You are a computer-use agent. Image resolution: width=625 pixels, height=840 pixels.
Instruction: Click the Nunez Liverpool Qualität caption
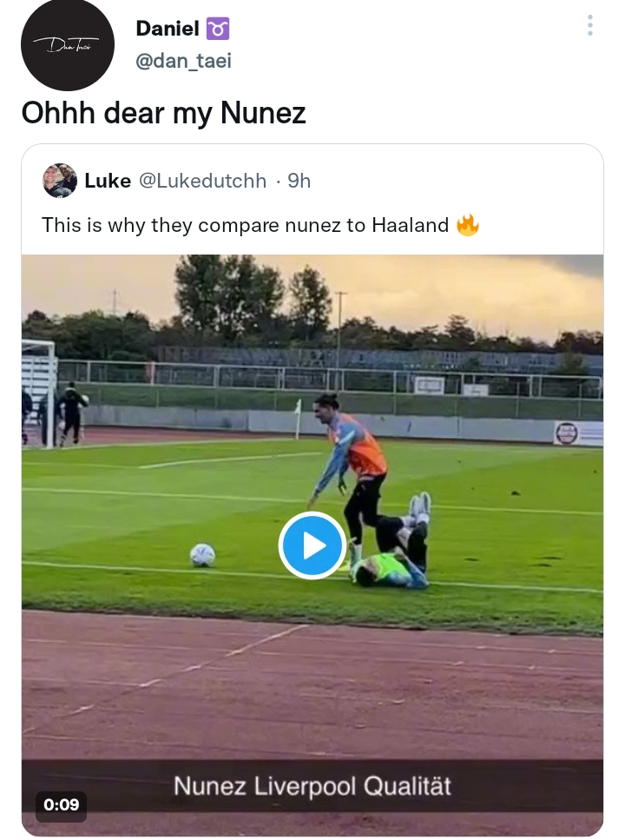312,784
